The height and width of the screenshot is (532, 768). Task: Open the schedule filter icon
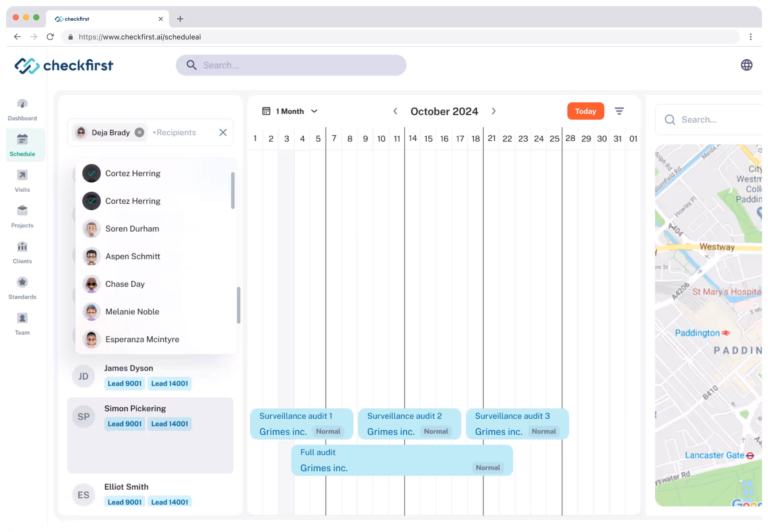[x=619, y=111]
